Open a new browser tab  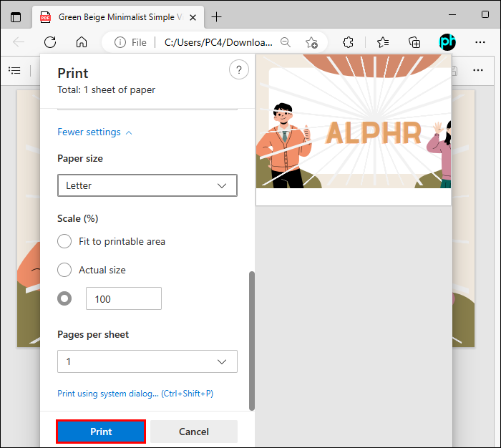click(216, 17)
